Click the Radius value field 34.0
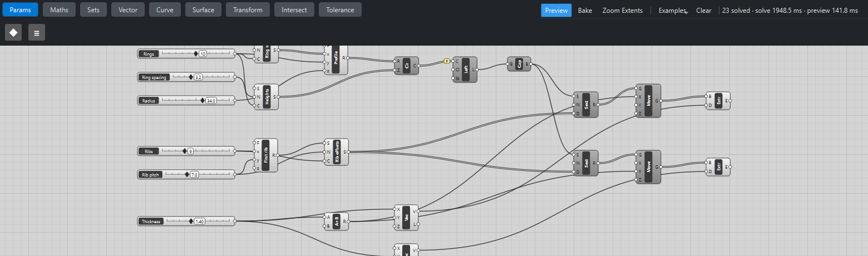This screenshot has height=256, width=868. coord(211,101)
